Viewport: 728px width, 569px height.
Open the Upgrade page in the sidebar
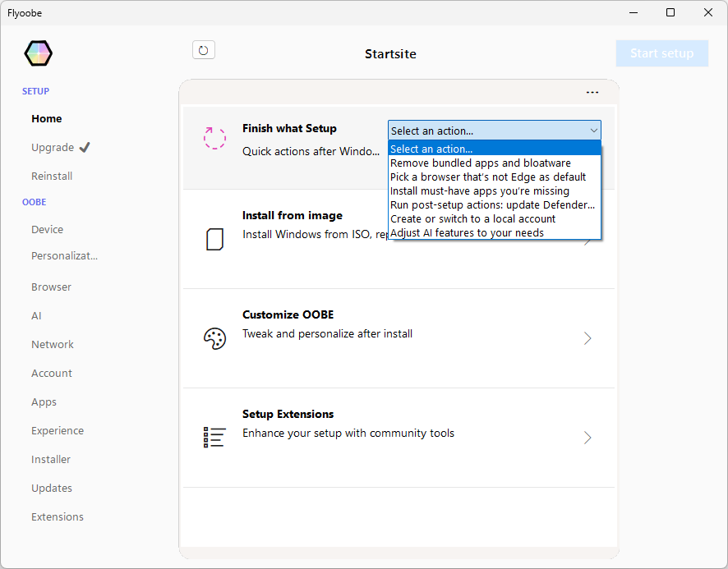(53, 148)
